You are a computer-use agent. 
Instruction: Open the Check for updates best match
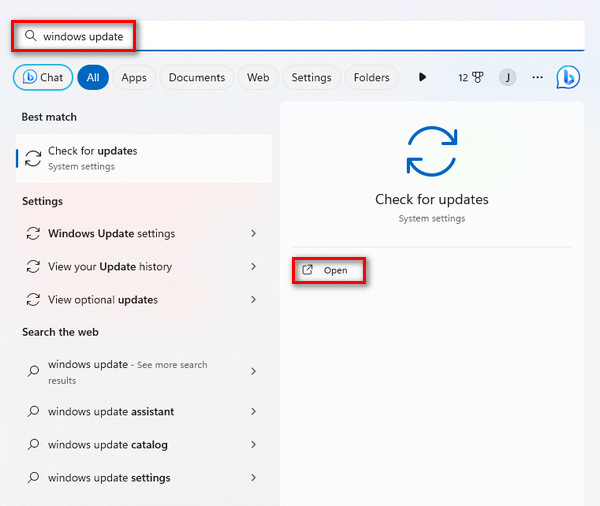click(143, 158)
